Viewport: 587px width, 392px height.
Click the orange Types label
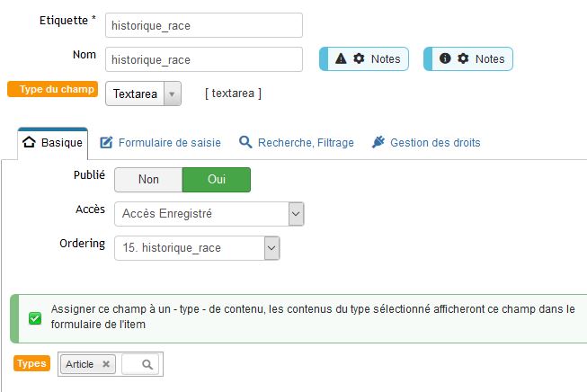pos(31,363)
